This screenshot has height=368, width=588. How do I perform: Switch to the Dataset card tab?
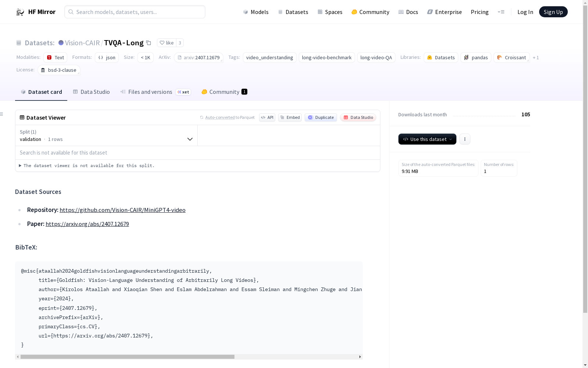coord(41,92)
